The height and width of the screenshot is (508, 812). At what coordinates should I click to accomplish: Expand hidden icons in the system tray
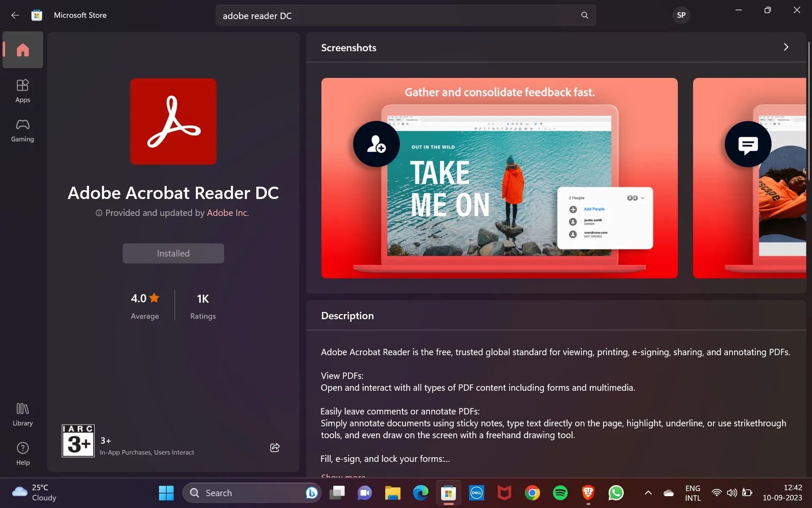648,493
